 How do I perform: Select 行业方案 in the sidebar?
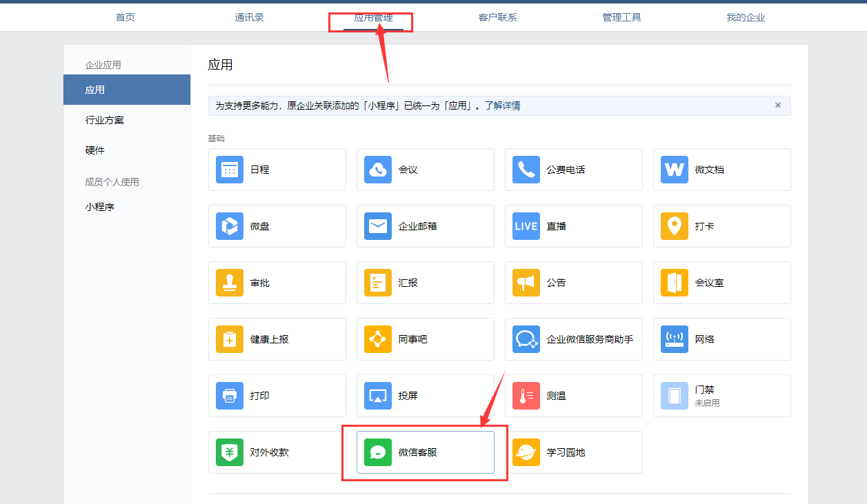pyautogui.click(x=105, y=120)
